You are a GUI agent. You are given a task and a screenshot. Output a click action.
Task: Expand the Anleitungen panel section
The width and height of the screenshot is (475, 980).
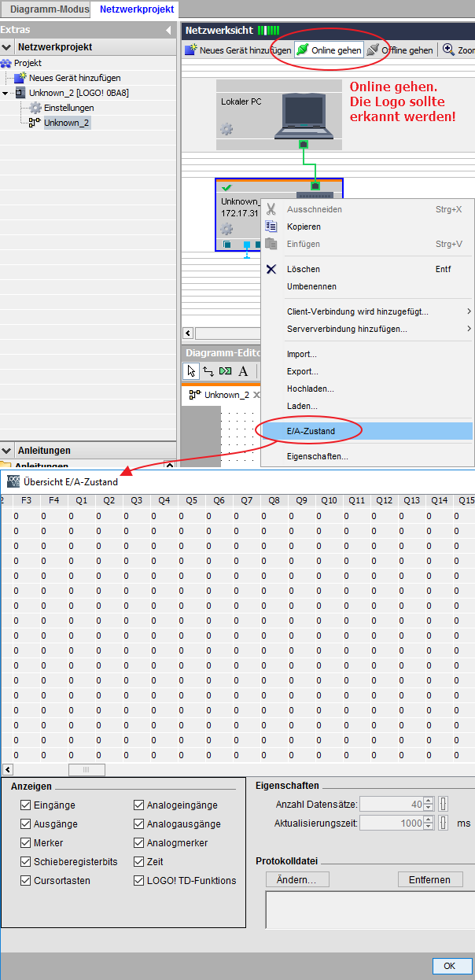click(8, 451)
